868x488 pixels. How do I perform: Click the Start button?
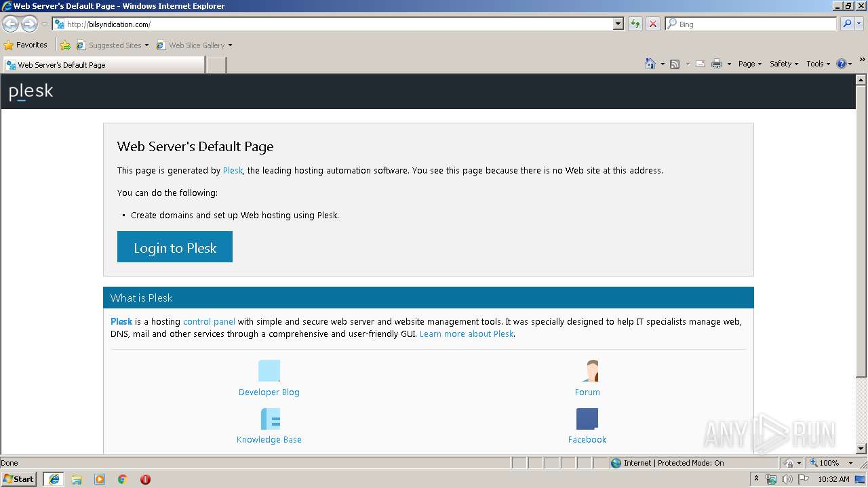click(19, 479)
